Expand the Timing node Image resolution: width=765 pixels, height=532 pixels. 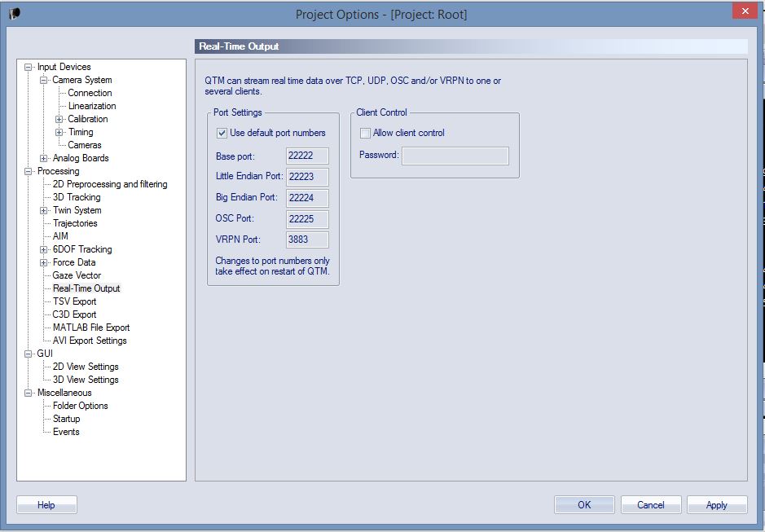coord(59,132)
